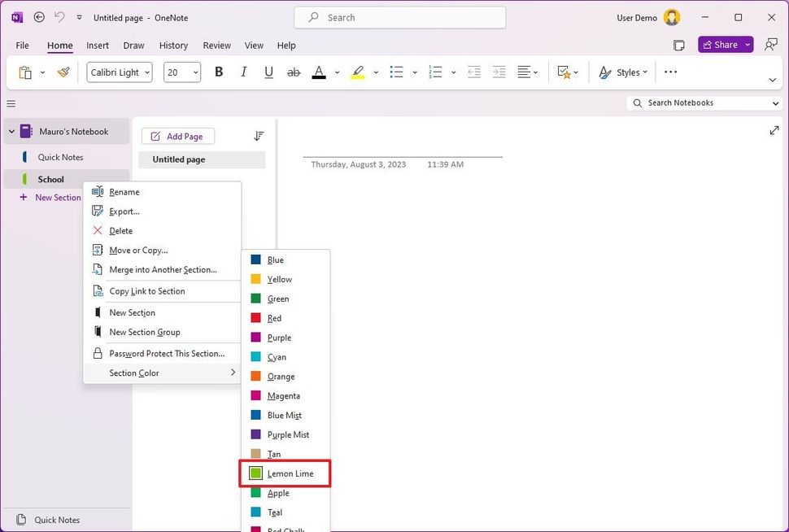
Task: Select the yellow highlight color tool
Action: tap(357, 72)
